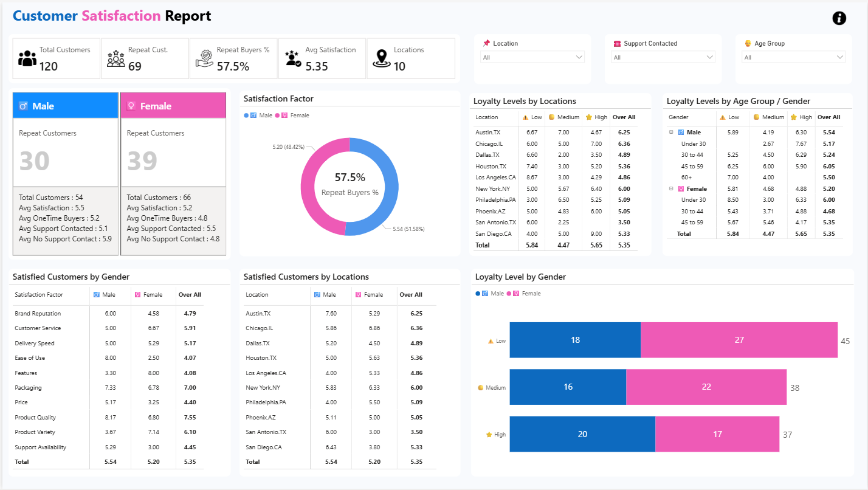Click Male repeat customers value 30

[x=35, y=161]
